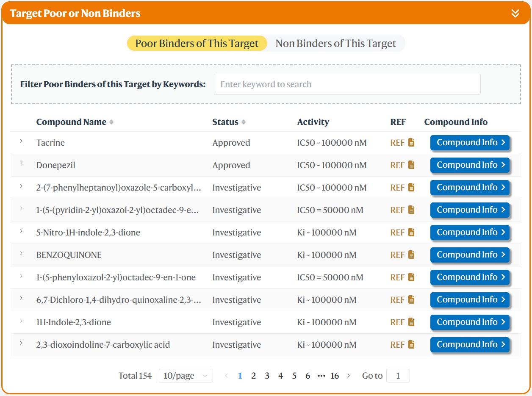
Task: Select Poor Binders of This Target tab
Action: click(x=197, y=43)
